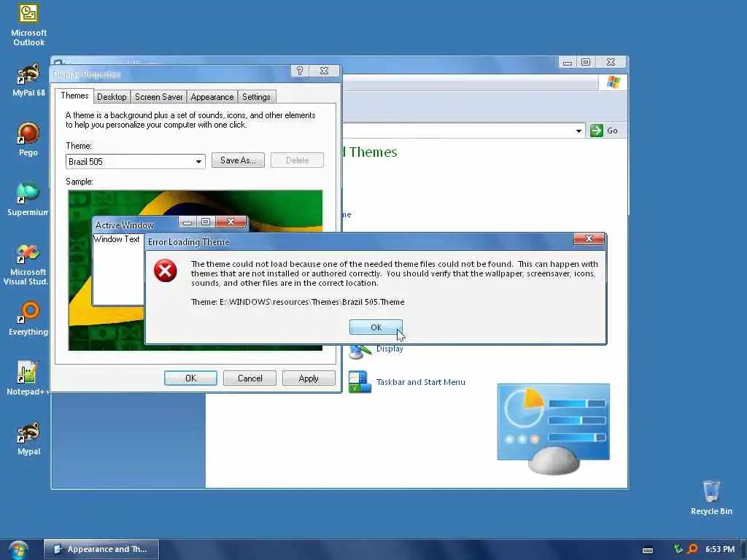Click the Brazil theme sample preview
Viewport: 747px width, 560px height.
pyautogui.click(x=196, y=270)
